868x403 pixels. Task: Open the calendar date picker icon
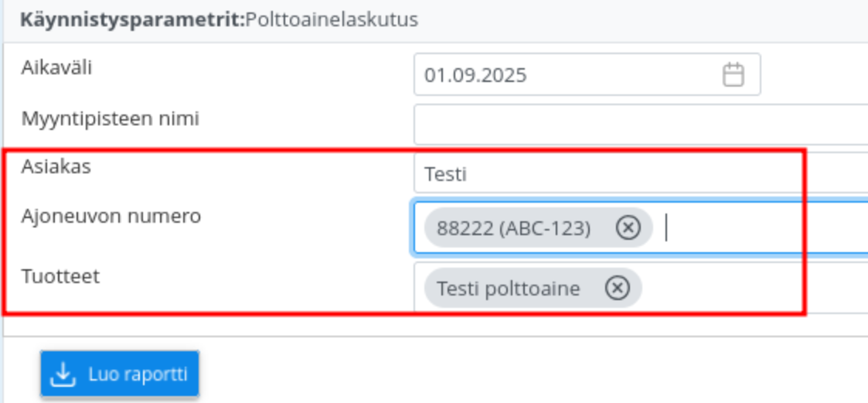coord(732,75)
